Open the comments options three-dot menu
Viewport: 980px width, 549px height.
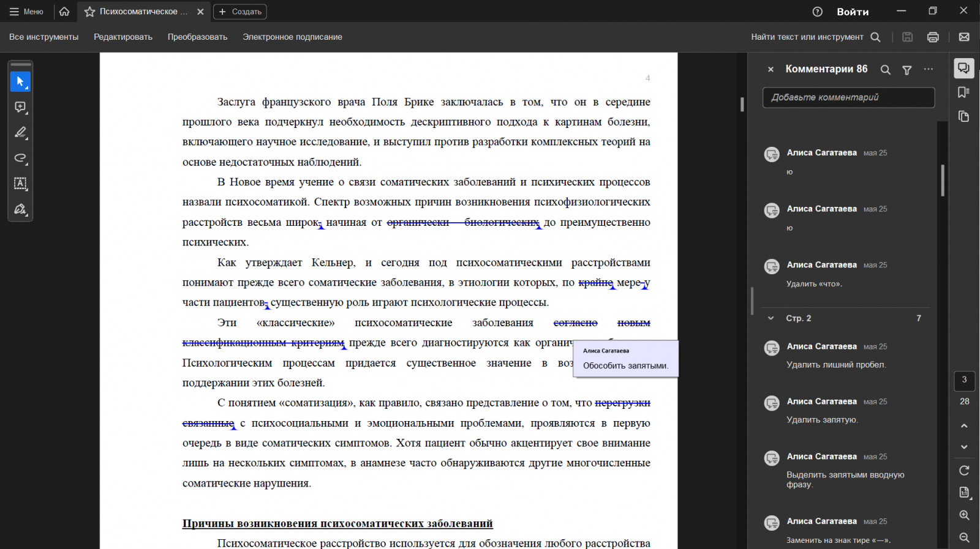coord(929,69)
